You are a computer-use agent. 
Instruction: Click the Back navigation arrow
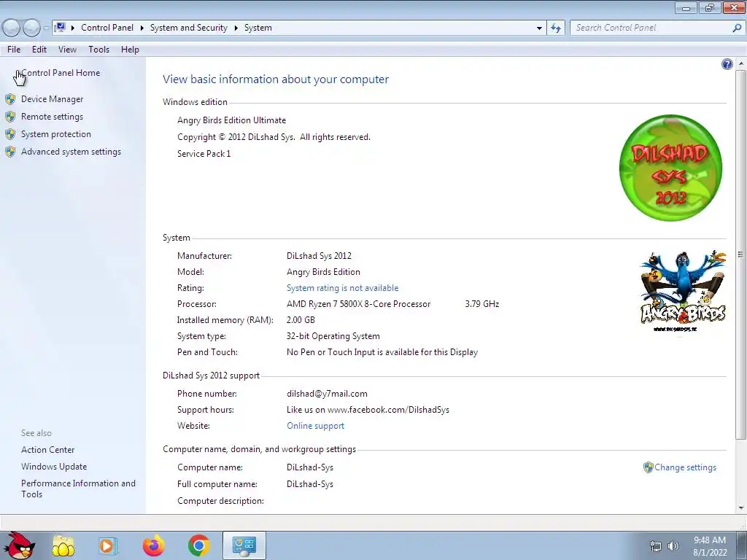(x=11, y=28)
